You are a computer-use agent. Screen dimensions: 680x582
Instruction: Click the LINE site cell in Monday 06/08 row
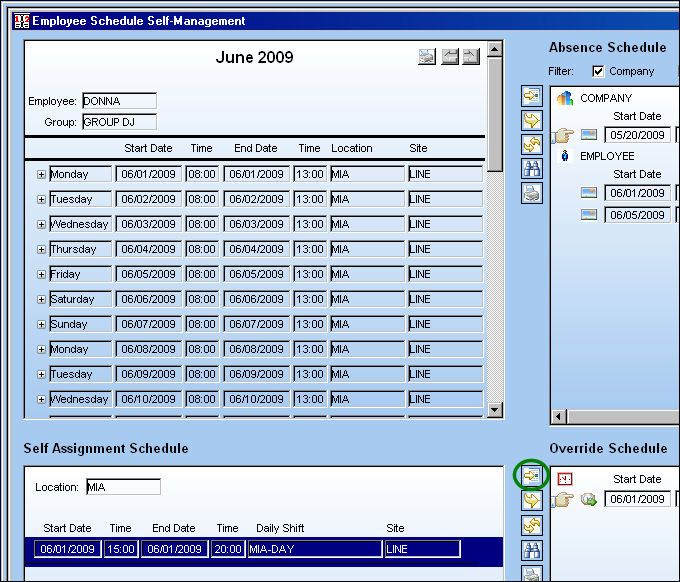pos(445,349)
